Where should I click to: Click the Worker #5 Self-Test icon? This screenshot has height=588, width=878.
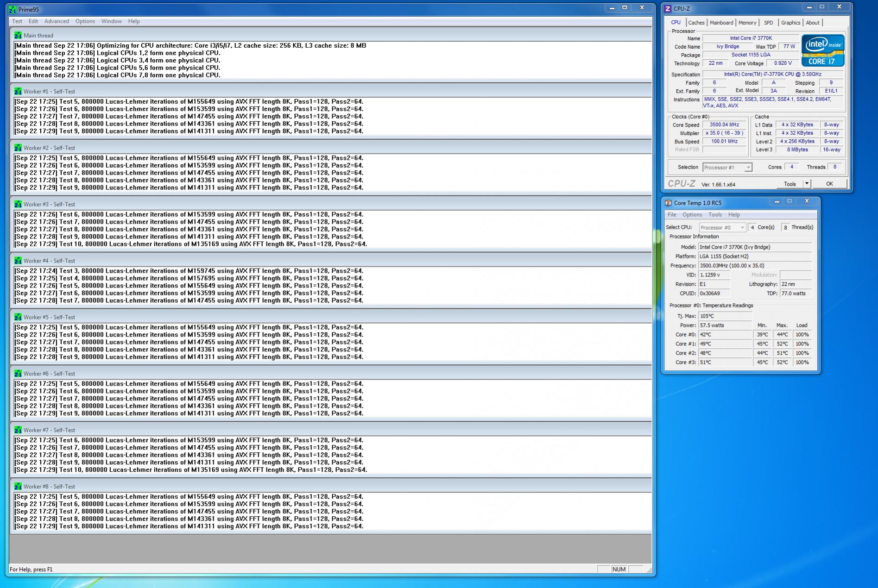point(18,317)
